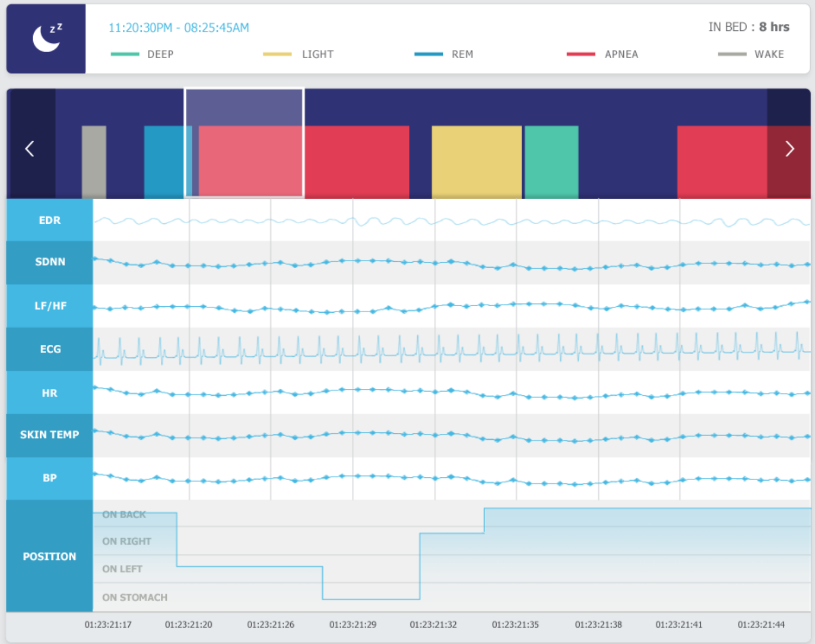
Task: Click the IN BED : 8 hrs text
Action: pyautogui.click(x=749, y=27)
